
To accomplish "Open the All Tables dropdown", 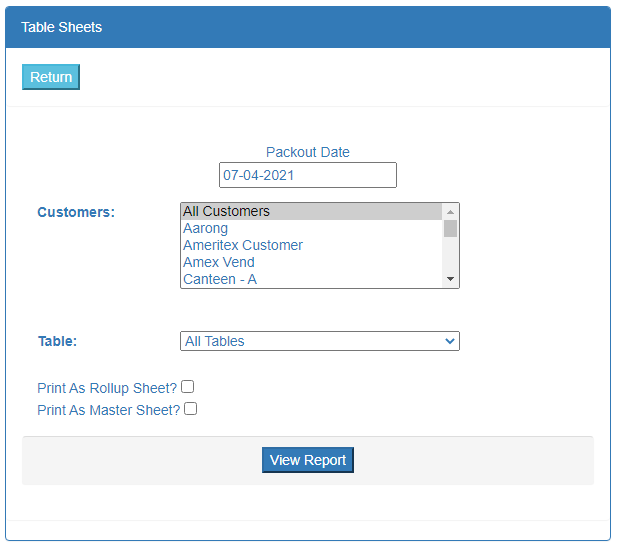I will (x=320, y=341).
